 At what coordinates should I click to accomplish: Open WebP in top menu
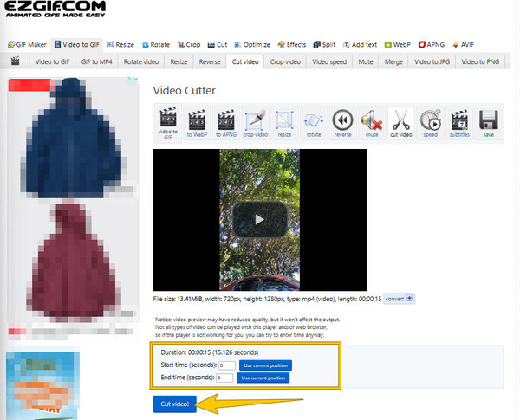(x=397, y=44)
